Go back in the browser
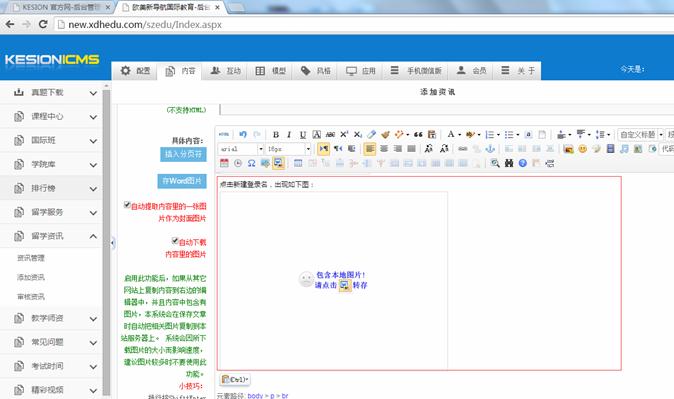 [x=10, y=25]
